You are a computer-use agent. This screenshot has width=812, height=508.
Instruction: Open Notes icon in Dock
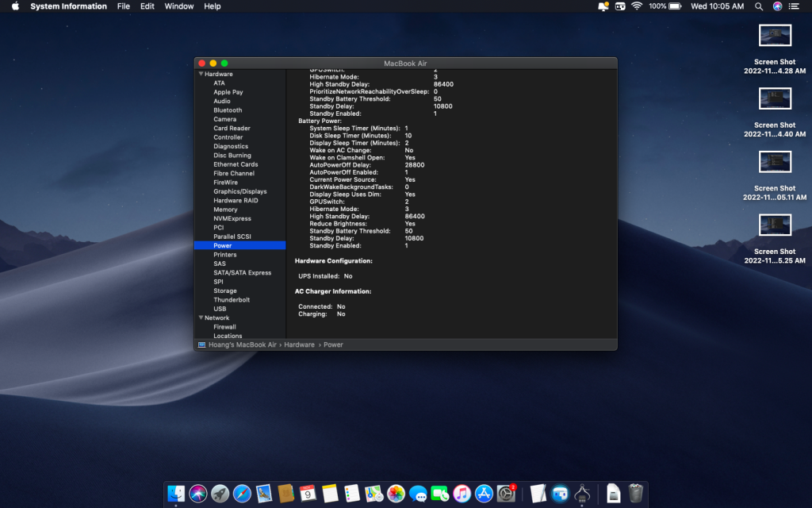(330, 493)
